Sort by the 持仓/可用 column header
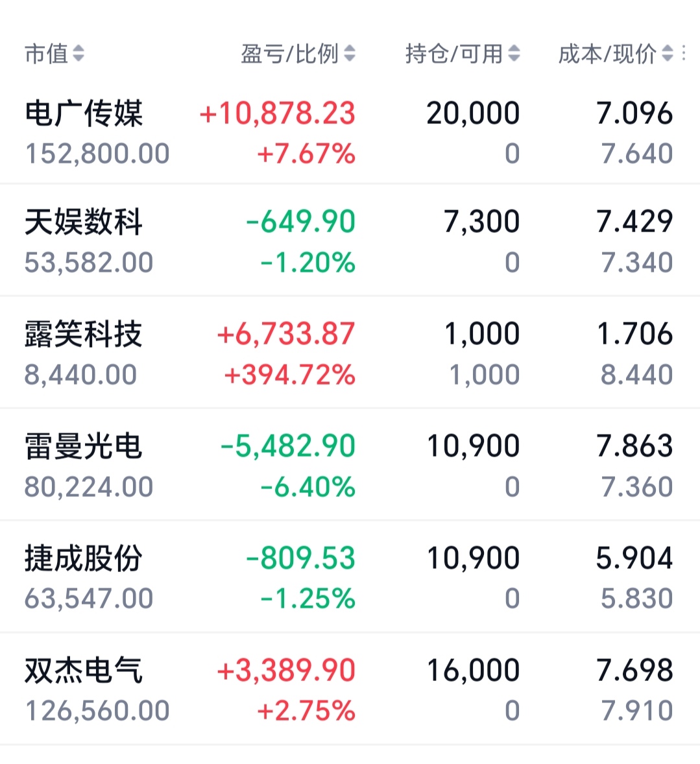This screenshot has width=700, height=764. (x=454, y=53)
